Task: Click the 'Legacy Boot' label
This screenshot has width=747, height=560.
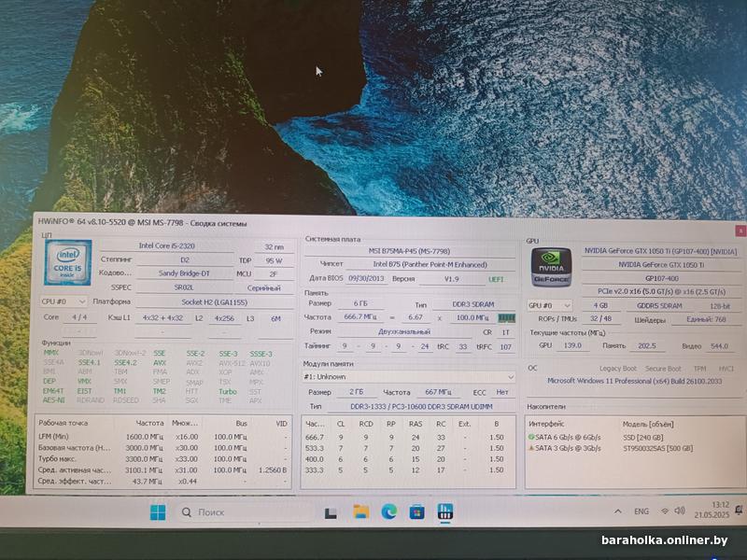Action: [x=618, y=369]
